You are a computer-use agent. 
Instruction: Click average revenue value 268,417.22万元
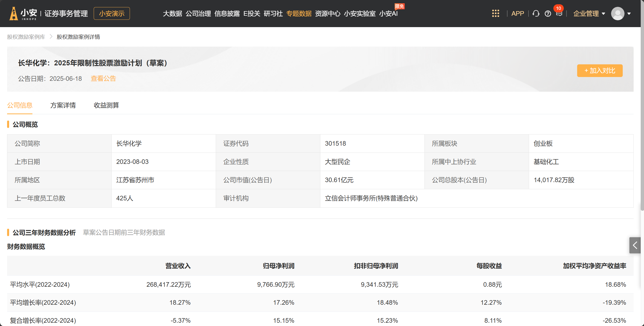coord(168,284)
